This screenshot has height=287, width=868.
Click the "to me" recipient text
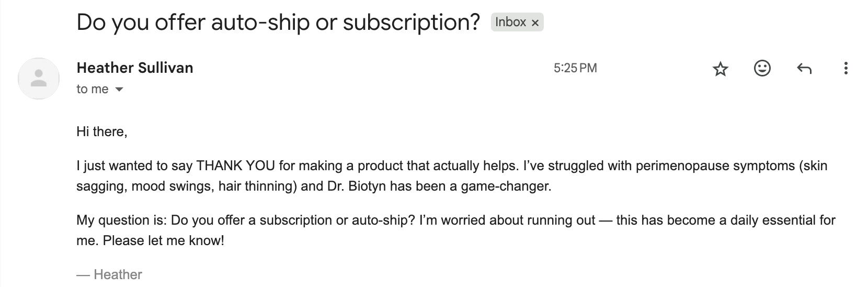(93, 89)
